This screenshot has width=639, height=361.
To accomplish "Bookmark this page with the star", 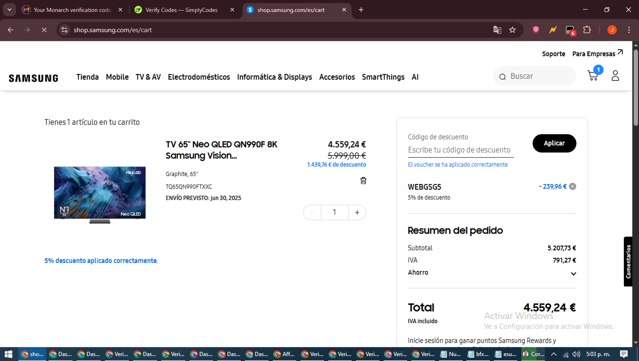I will pyautogui.click(x=512, y=30).
